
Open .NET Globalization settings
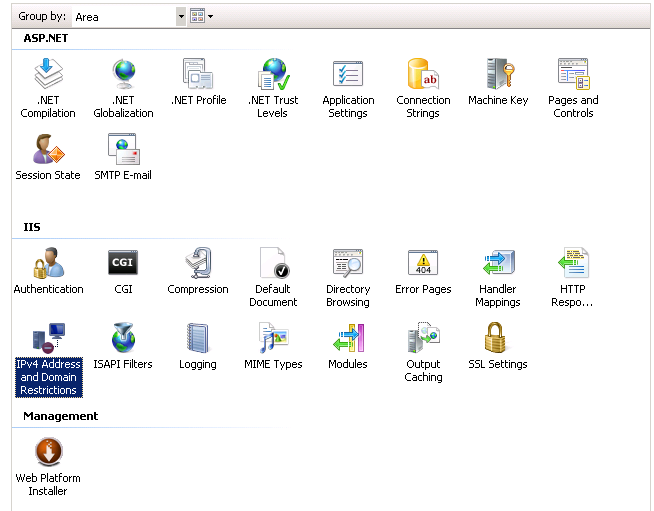123,88
